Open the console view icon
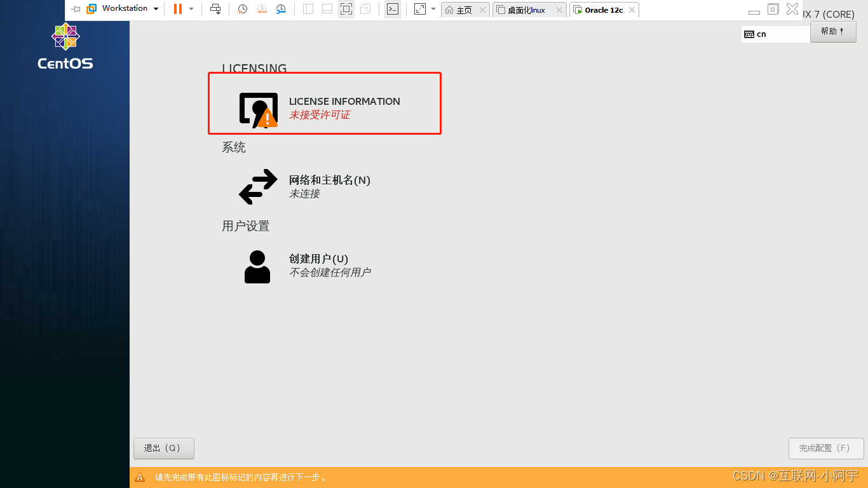This screenshot has width=868, height=488. tap(393, 9)
